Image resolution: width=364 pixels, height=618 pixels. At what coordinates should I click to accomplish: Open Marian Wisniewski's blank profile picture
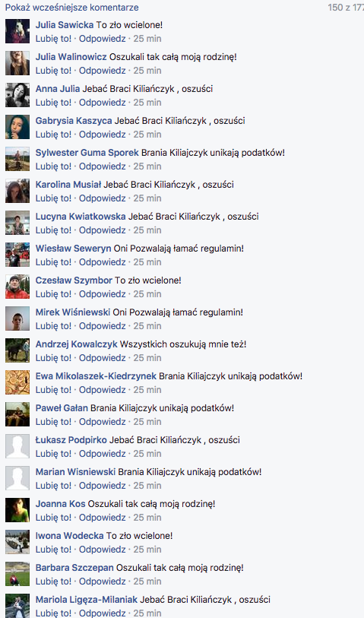17,478
